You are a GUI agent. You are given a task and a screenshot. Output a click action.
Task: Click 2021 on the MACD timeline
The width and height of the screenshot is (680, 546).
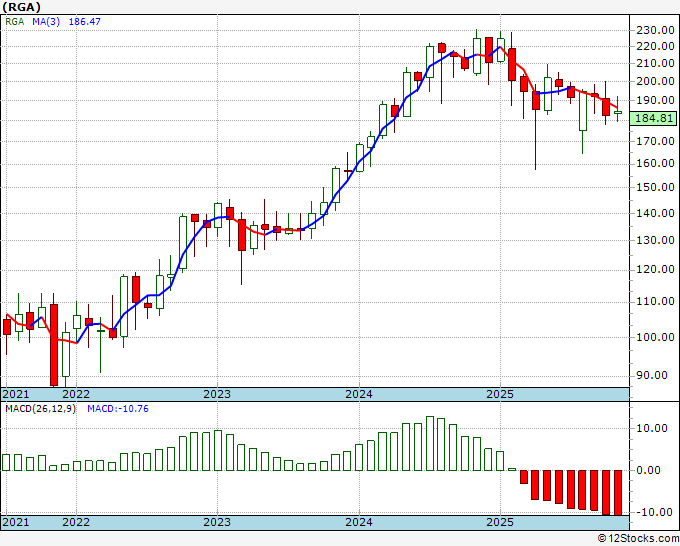pos(16,522)
